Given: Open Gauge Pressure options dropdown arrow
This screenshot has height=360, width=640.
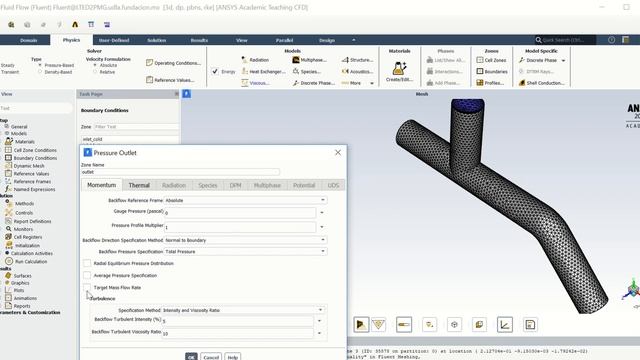Looking at the screenshot, I should 322,213.
